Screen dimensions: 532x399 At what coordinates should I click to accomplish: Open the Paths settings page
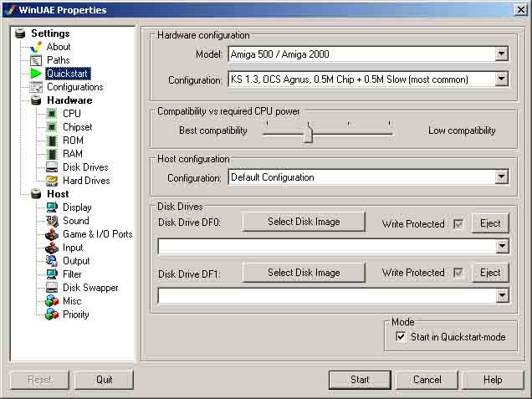tap(59, 60)
